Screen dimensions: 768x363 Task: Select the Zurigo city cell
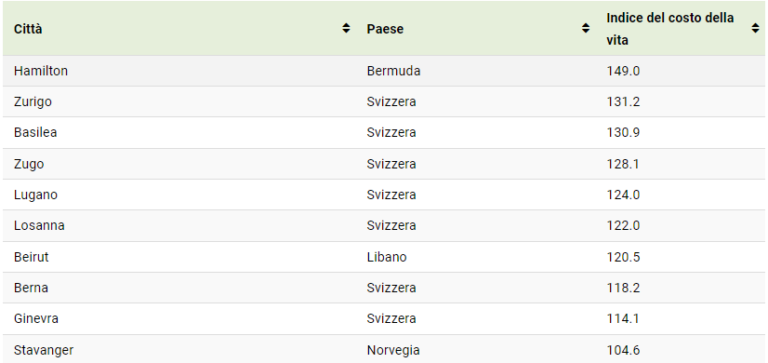(x=179, y=102)
